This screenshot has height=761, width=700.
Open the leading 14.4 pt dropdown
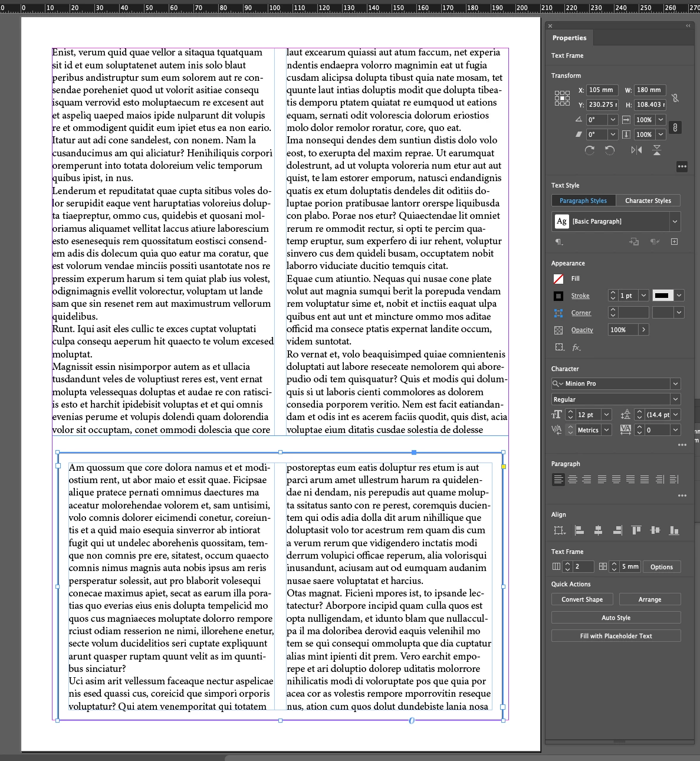pos(676,415)
